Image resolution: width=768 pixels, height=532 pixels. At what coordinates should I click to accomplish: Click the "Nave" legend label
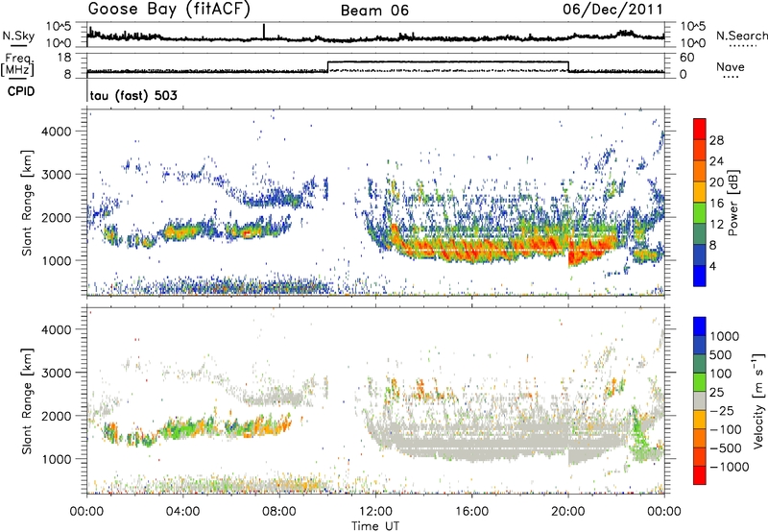point(731,66)
